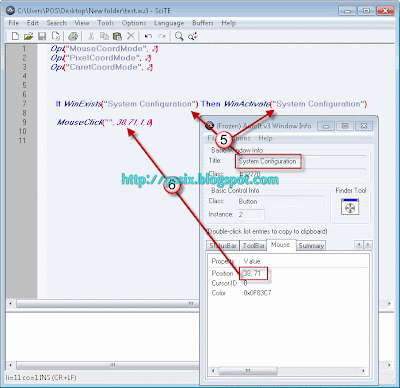Click line number 9 in the editor margin
Image resolution: width=400 pixels, height=388 pixels.
(24, 122)
